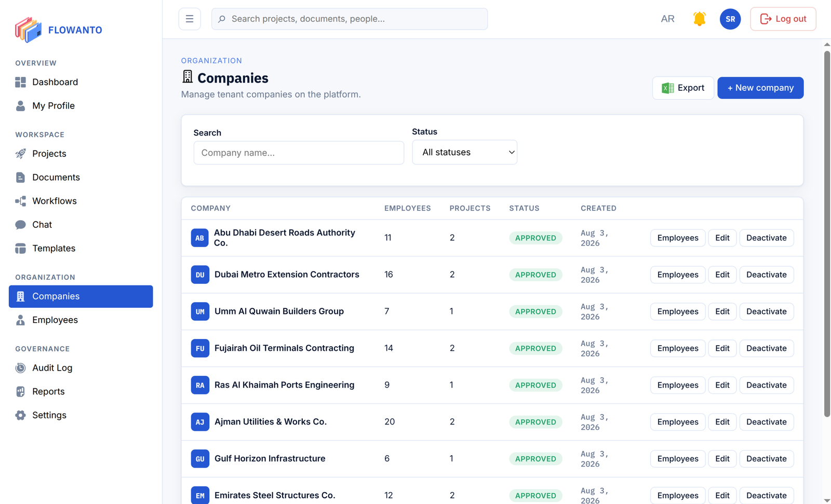
Task: Click the Dashboard grid icon
Action: [x=20, y=82]
